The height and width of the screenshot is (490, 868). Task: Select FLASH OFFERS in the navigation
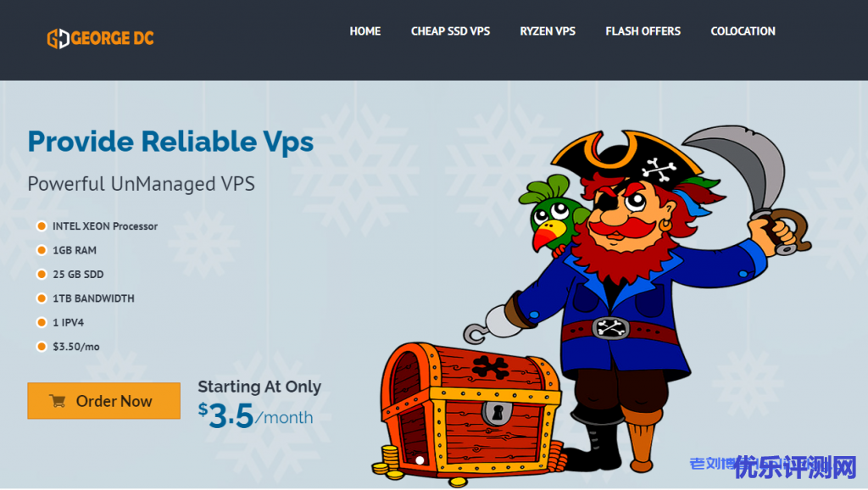pyautogui.click(x=643, y=31)
